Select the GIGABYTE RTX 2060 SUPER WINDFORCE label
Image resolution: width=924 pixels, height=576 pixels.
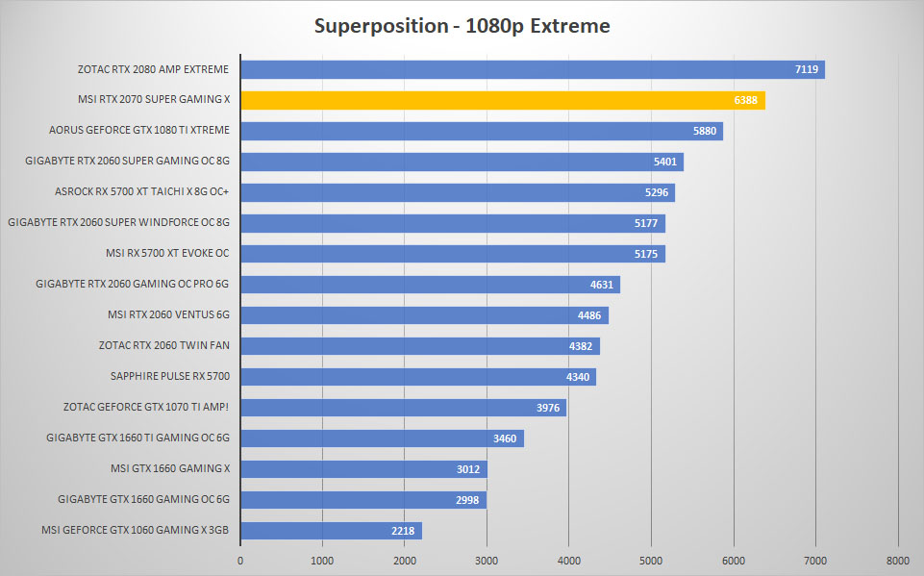click(x=118, y=222)
